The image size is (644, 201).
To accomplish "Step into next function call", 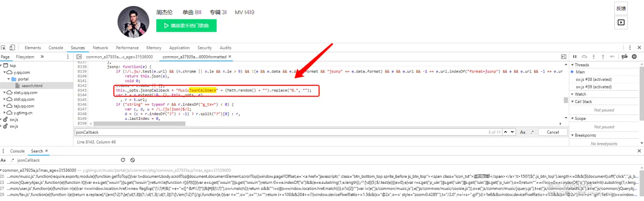I will 594,57.
